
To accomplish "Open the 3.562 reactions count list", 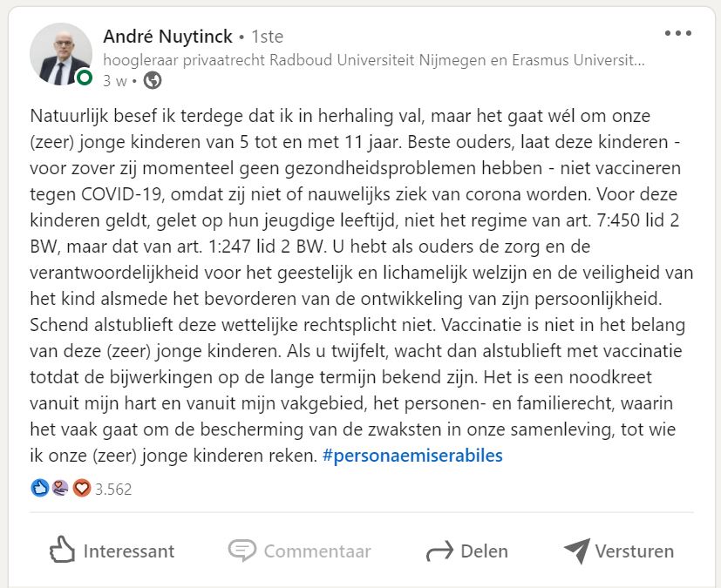I will pyautogui.click(x=113, y=490).
